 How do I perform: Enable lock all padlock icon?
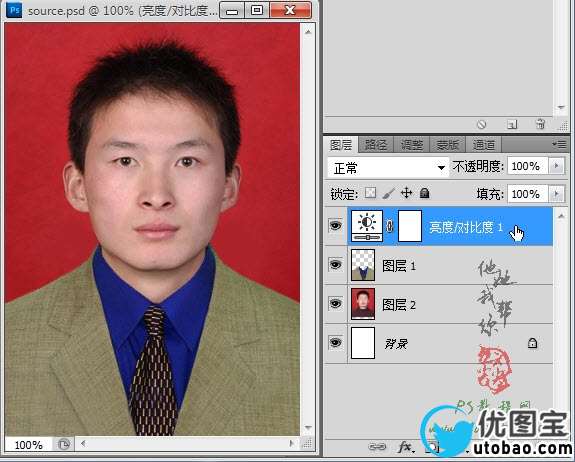coord(424,192)
